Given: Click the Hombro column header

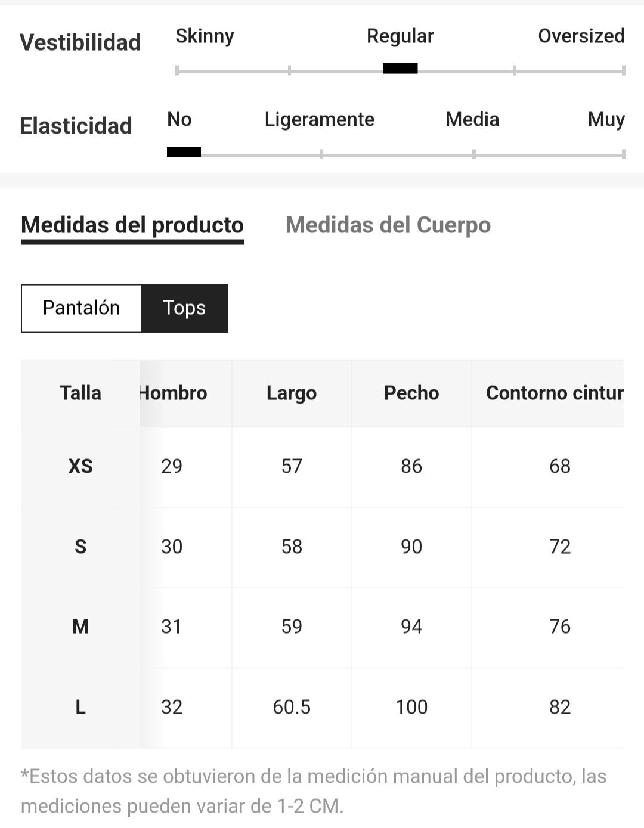Looking at the screenshot, I should point(173,393).
